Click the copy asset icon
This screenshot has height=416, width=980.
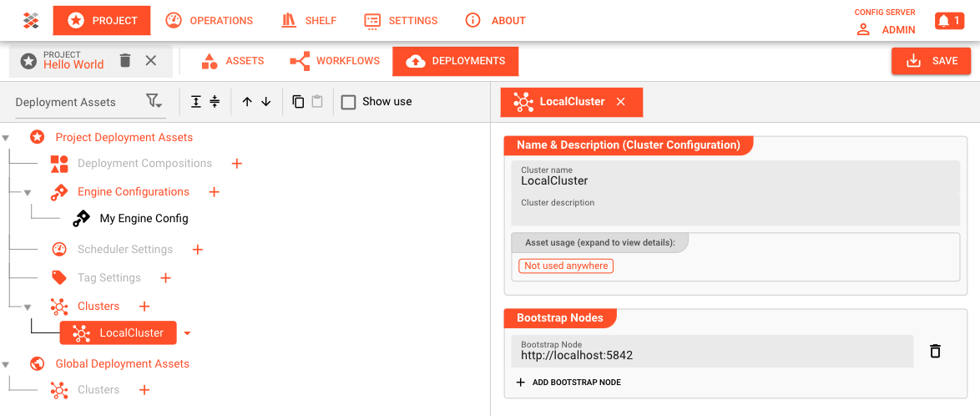(x=298, y=101)
